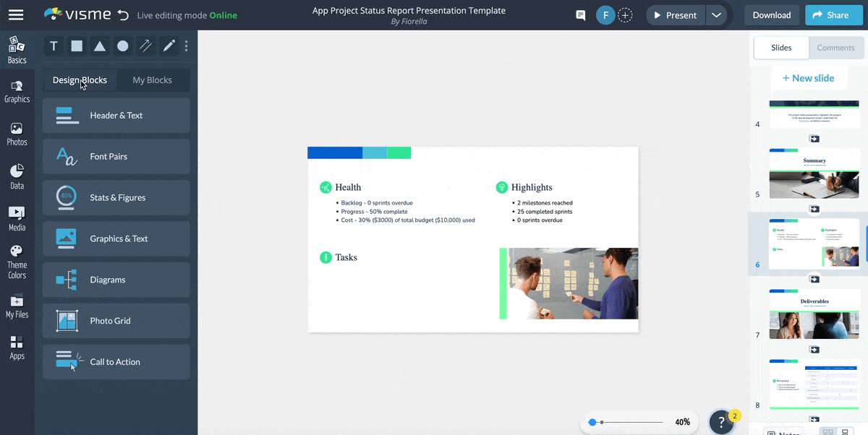Switch to the Comments tab
This screenshot has width=868, height=435.
(836, 47)
